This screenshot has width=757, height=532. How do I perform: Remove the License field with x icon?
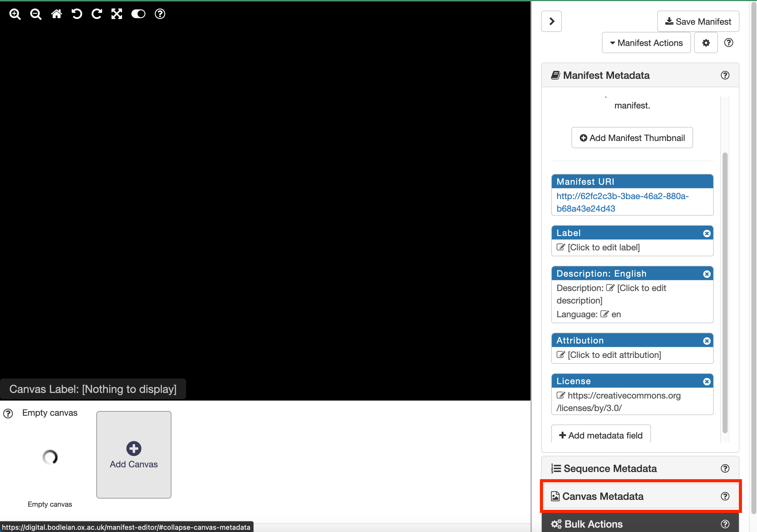coord(707,381)
